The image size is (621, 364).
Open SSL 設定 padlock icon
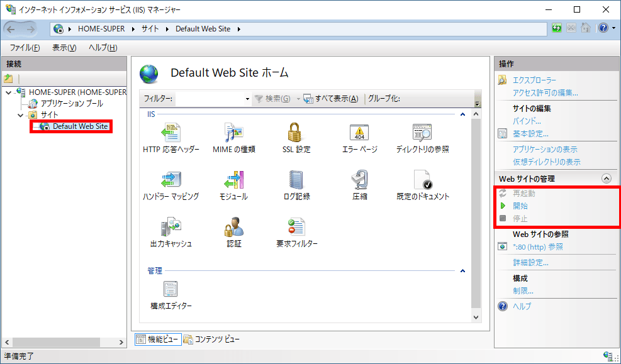(296, 133)
